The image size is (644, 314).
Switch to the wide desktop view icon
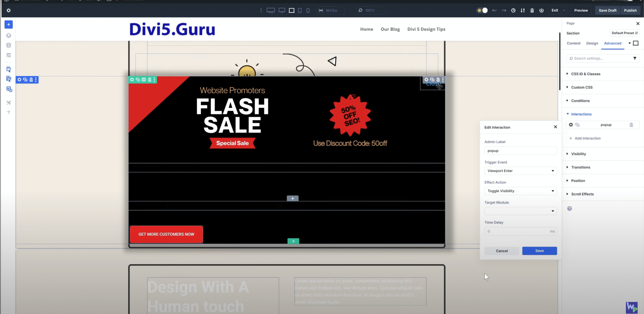click(271, 10)
